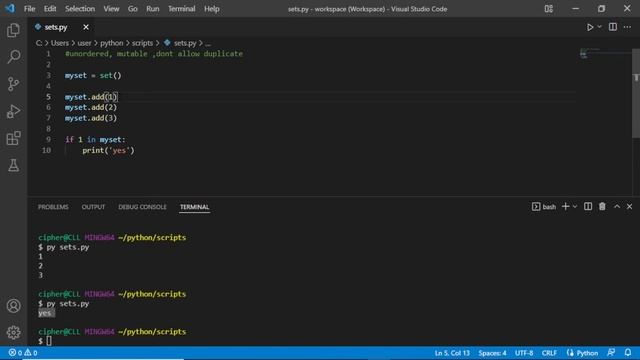Viewport: 640px width, 360px height.
Task: Expand the run button dropdown arrow
Action: pos(600,27)
